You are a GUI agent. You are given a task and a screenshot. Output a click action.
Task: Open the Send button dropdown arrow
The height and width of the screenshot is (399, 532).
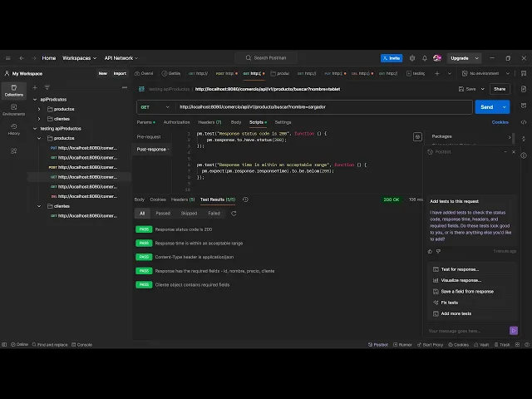coord(505,107)
